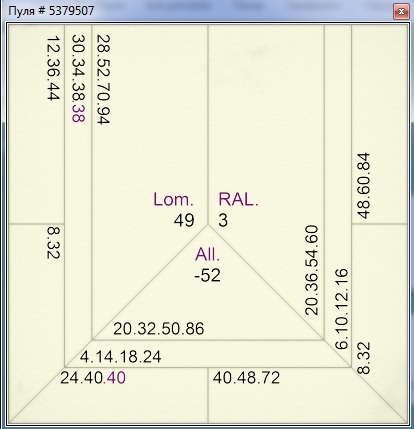Click the vertical column 28.52.70.94

click(x=103, y=79)
